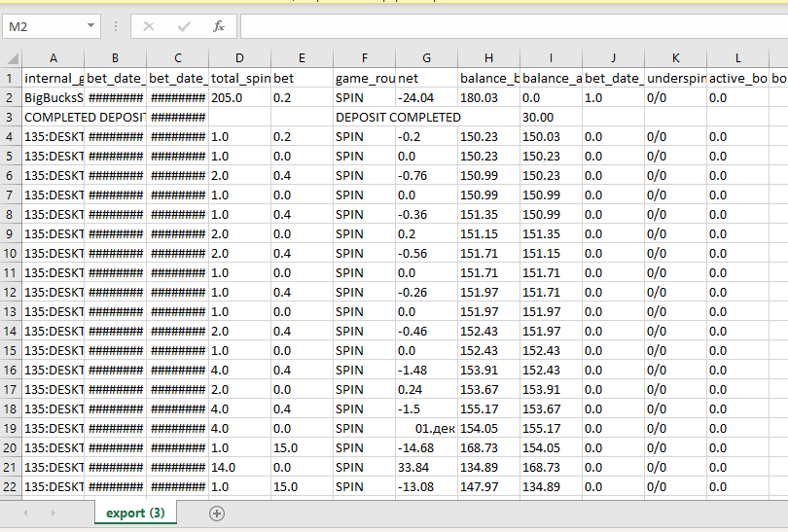Click the formula bar options dots
The height and width of the screenshot is (532, 788).
(116, 26)
